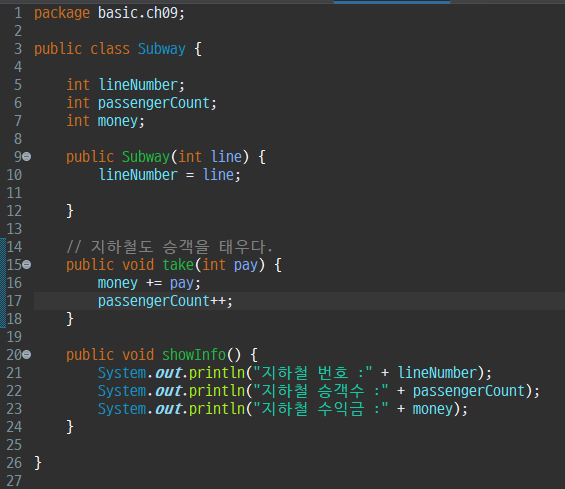The image size is (565, 489).
Task: Click the lineNumber field declaration on line 5
Action: click(x=138, y=85)
